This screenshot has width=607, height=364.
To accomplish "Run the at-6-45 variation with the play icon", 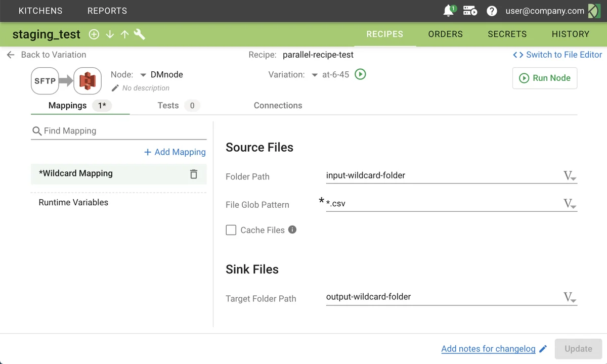I will click(x=360, y=74).
